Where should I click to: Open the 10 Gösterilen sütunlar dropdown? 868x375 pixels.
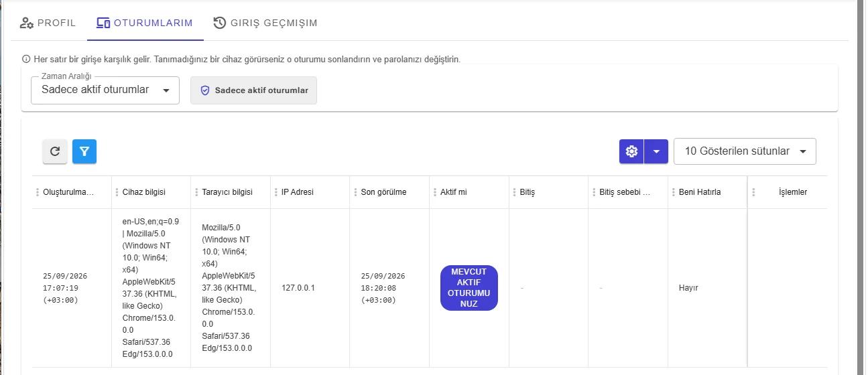pyautogui.click(x=745, y=151)
